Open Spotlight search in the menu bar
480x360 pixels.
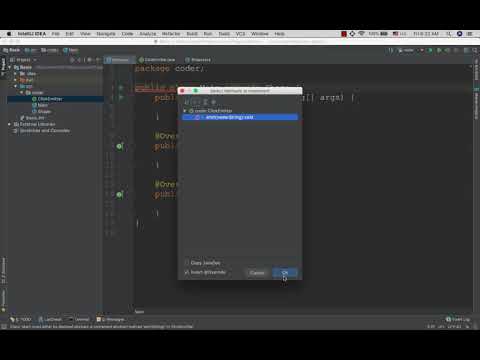pyautogui.click(x=449, y=34)
